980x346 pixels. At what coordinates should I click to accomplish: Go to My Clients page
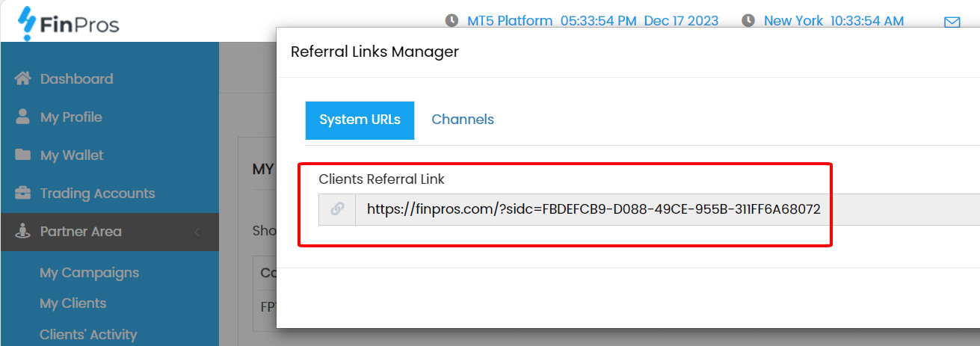[x=73, y=303]
